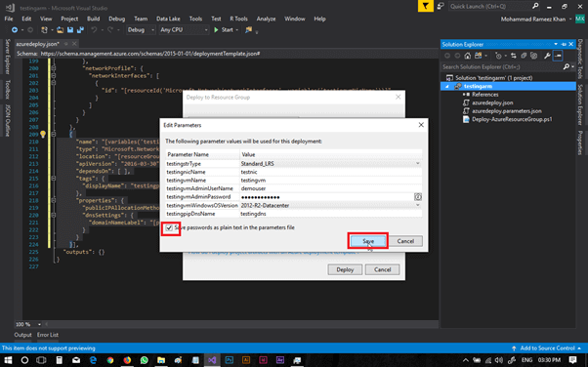Image resolution: width=588 pixels, height=367 pixels.
Task: Open the Microsoft Edge taskbar icon
Action: (94, 360)
